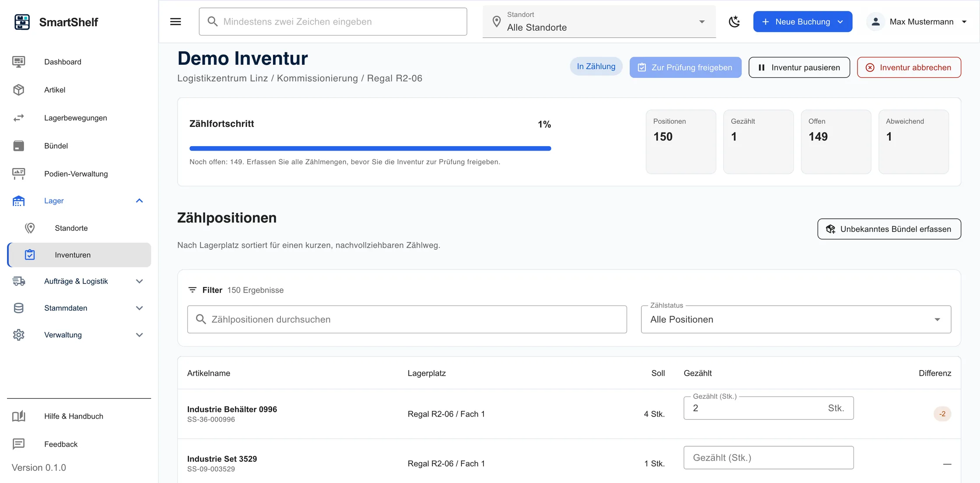The width and height of the screenshot is (980, 483).
Task: Open the Neue Buchung dropdown button
Action: [802, 21]
